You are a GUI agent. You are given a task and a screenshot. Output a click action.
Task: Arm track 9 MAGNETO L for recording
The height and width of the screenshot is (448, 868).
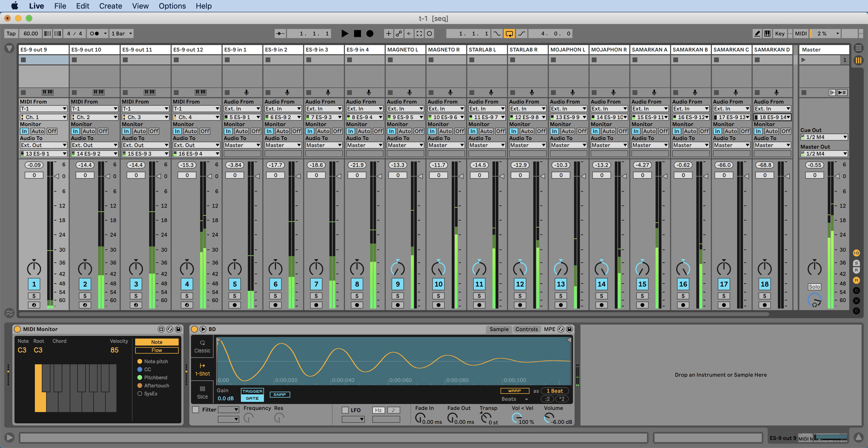(x=398, y=305)
